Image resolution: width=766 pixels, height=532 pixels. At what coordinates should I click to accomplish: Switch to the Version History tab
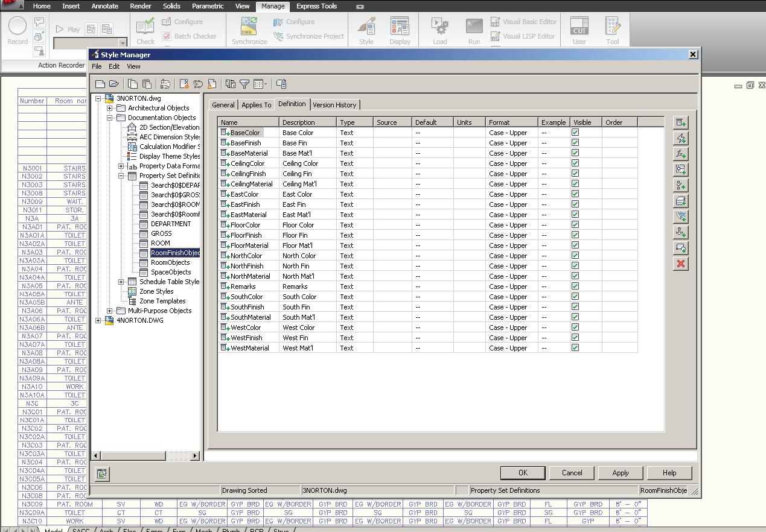point(334,105)
